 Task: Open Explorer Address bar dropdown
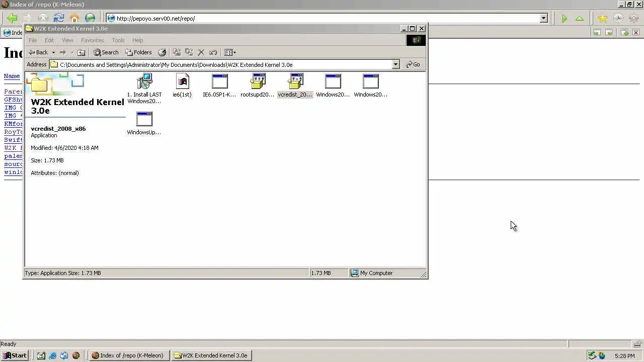[x=395, y=64]
